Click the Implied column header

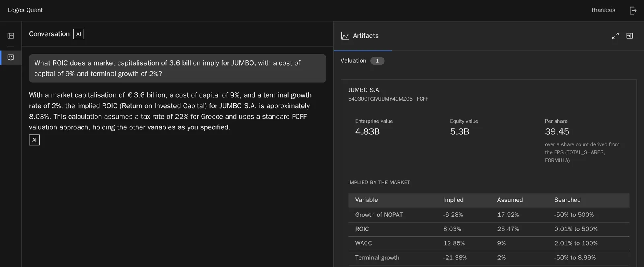tap(453, 200)
